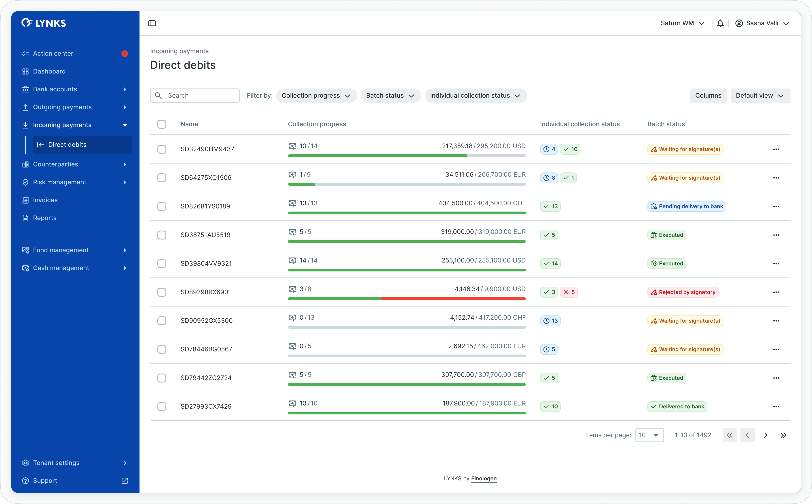The image size is (812, 504).
Task: Open row menu for SD32490HM9437
Action: pos(776,149)
